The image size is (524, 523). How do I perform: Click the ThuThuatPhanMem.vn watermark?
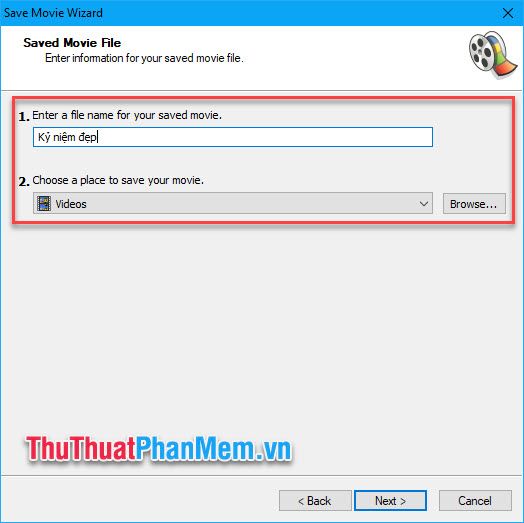pyautogui.click(x=159, y=449)
